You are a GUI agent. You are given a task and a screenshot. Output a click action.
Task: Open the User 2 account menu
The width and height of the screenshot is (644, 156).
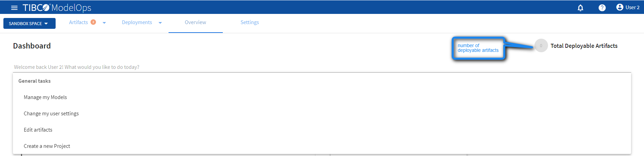coord(628,7)
